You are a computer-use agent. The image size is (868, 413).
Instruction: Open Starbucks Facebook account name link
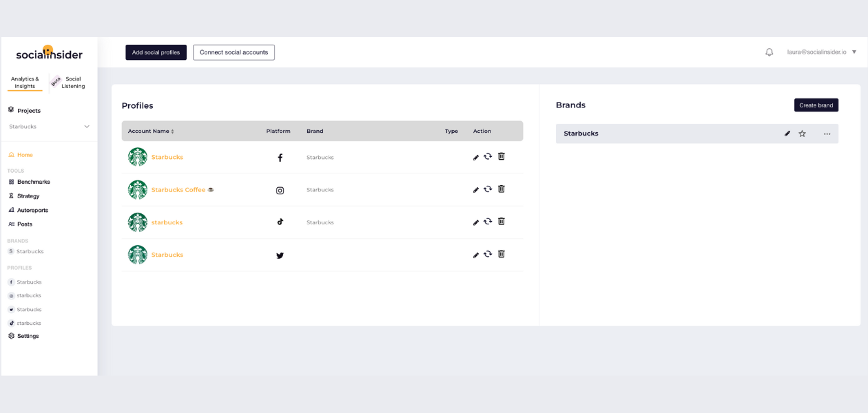coord(167,158)
